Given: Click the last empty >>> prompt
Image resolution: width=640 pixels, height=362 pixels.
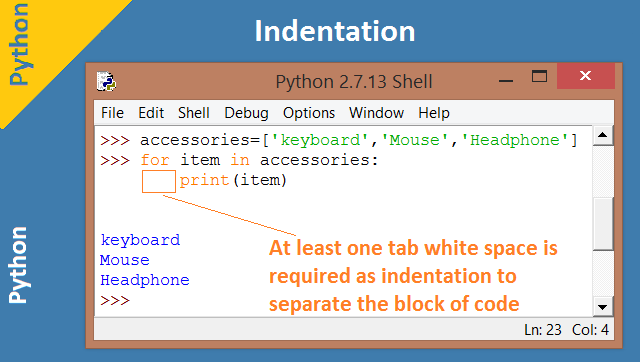Looking at the screenshot, I should (115, 300).
